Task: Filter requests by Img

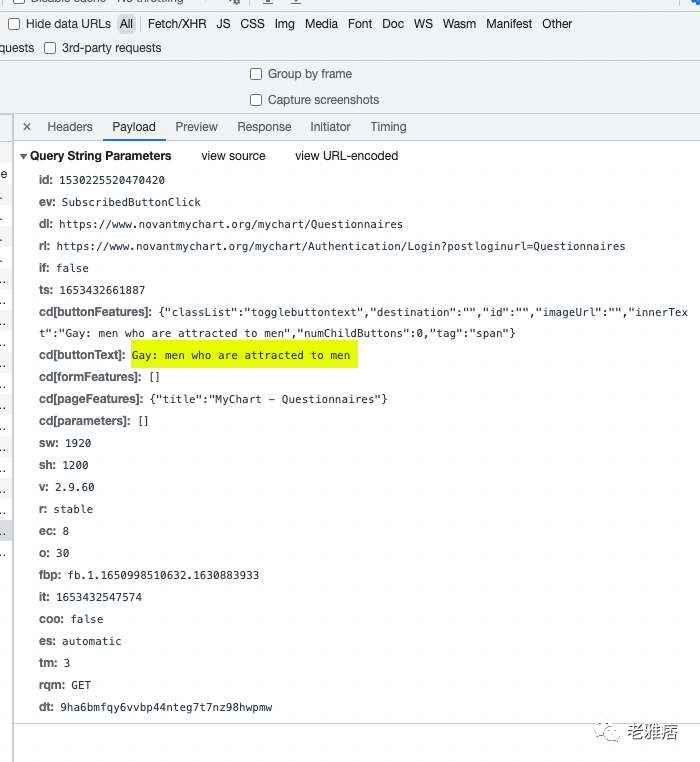Action: pos(284,24)
